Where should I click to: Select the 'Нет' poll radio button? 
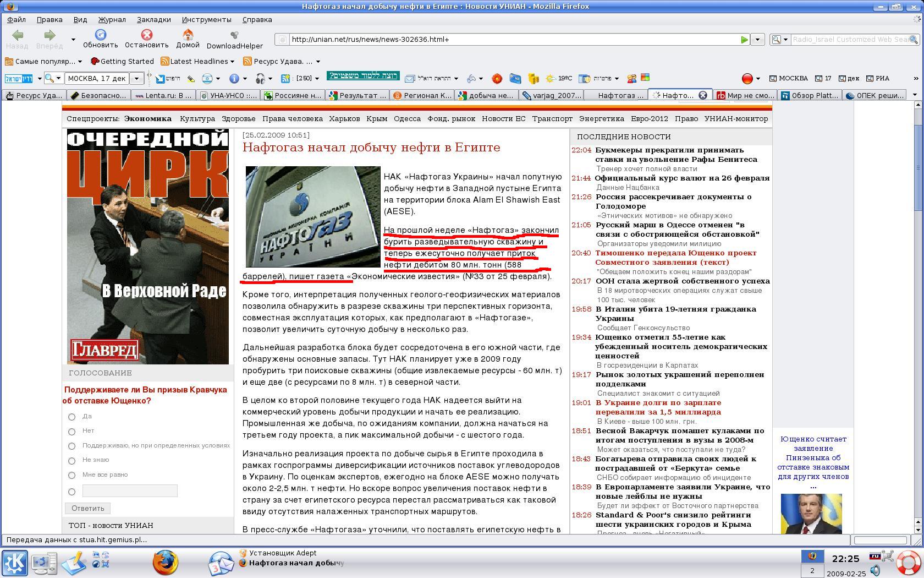(x=71, y=432)
